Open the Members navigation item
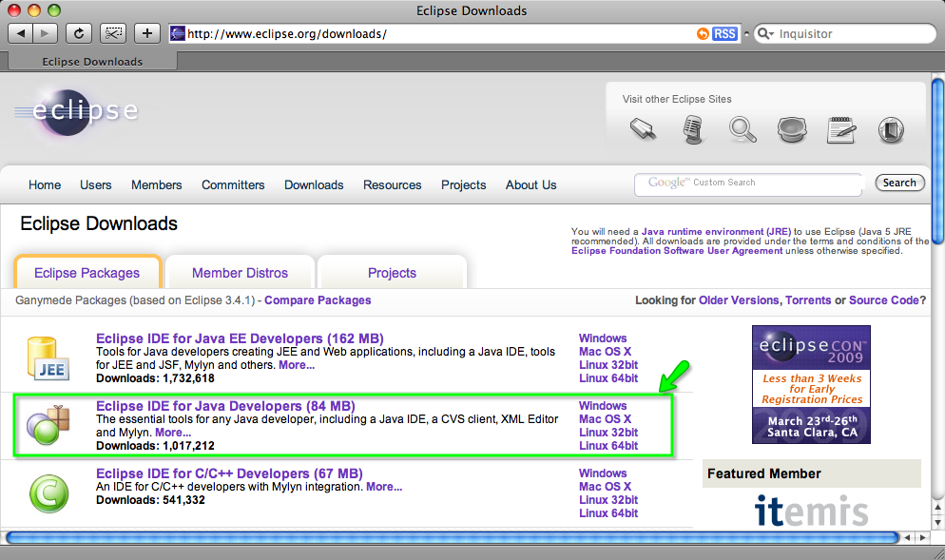 point(157,185)
